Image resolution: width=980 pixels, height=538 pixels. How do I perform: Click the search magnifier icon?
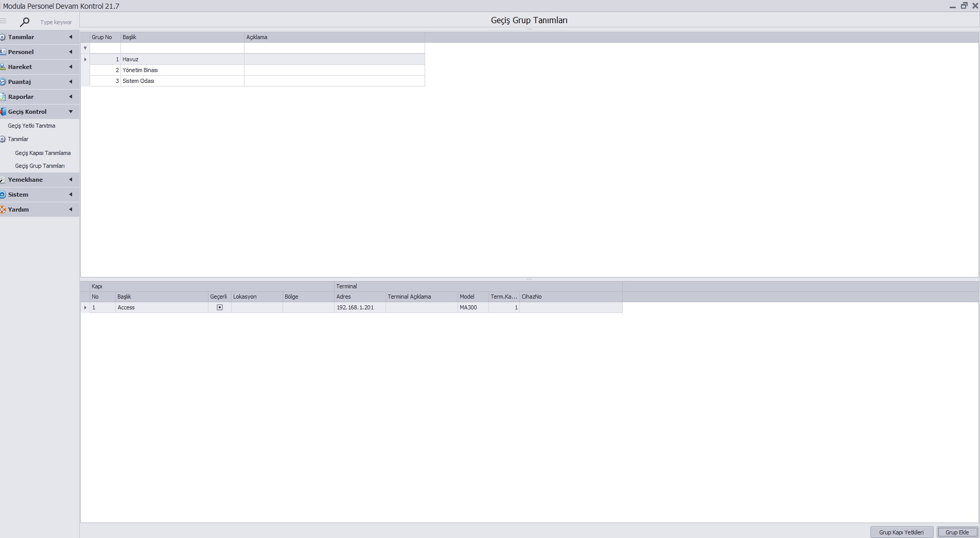coord(24,22)
